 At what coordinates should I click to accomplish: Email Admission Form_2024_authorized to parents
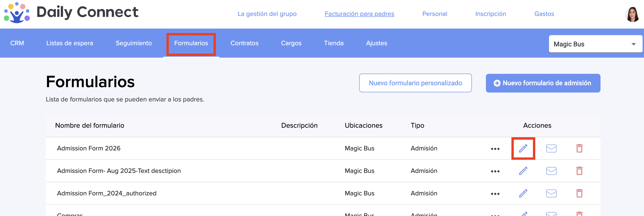(x=551, y=193)
